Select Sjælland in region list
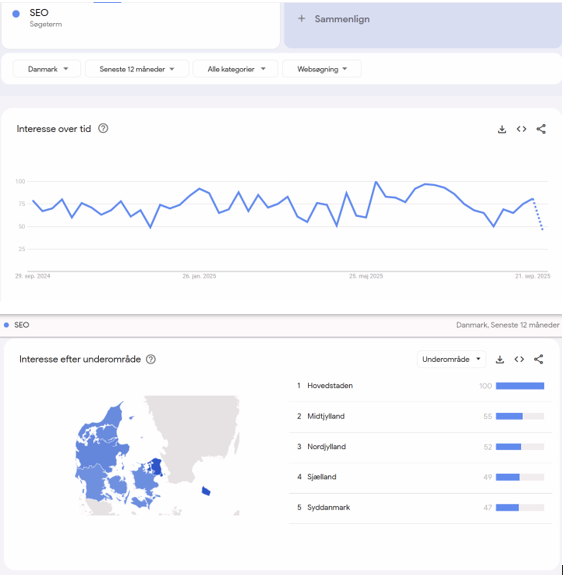 coord(420,477)
